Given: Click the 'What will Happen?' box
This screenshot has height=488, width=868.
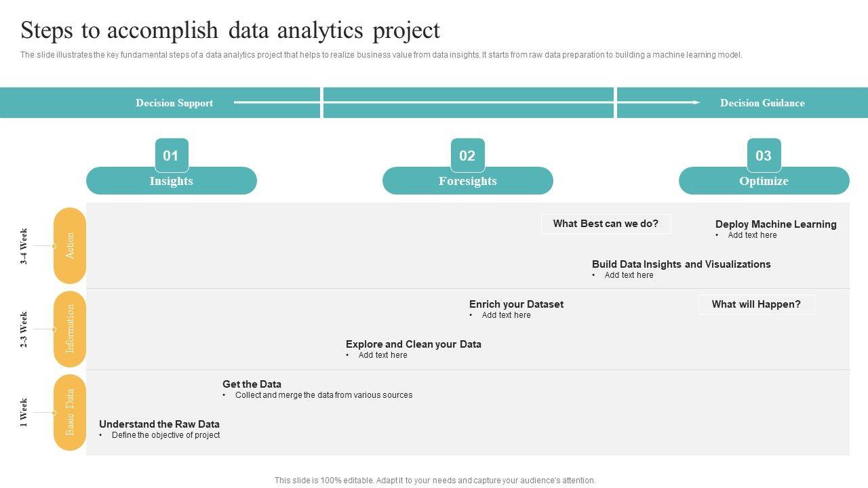Looking at the screenshot, I should point(756,304).
